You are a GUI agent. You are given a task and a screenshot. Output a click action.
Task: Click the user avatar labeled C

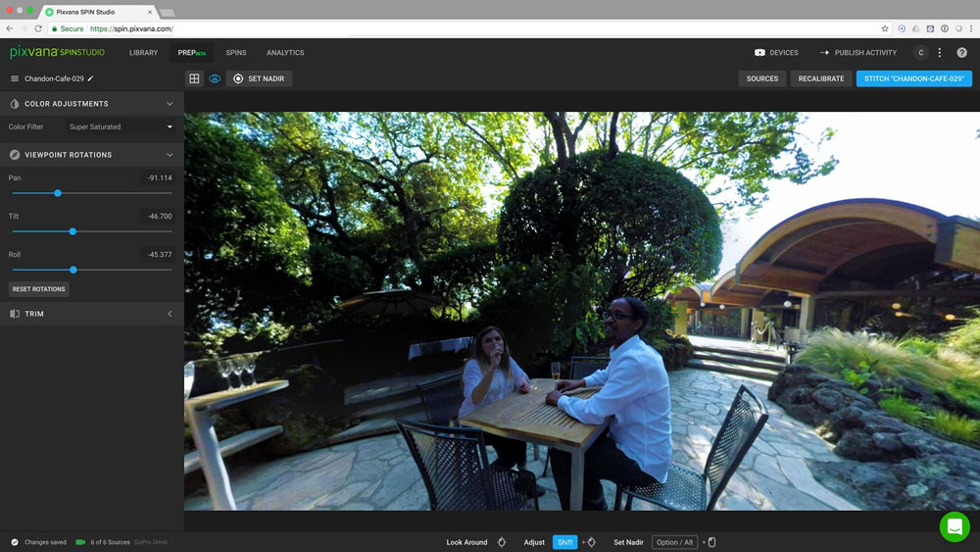tap(920, 53)
